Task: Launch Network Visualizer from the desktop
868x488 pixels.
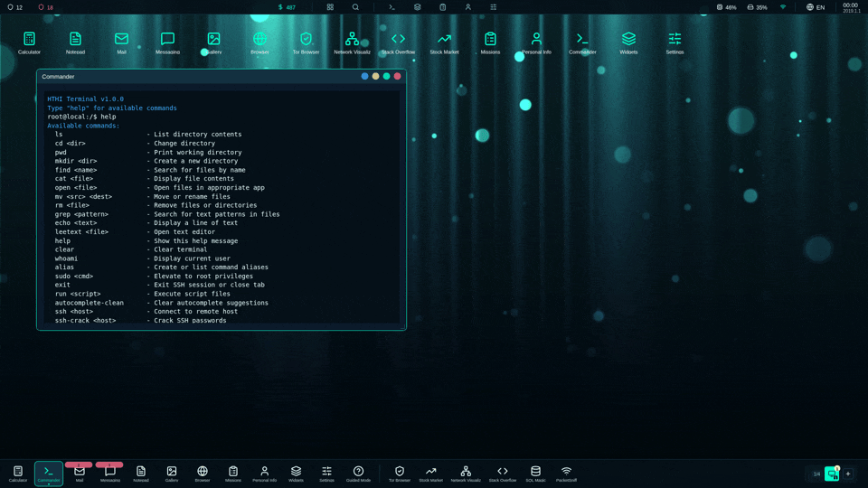Action: point(352,41)
